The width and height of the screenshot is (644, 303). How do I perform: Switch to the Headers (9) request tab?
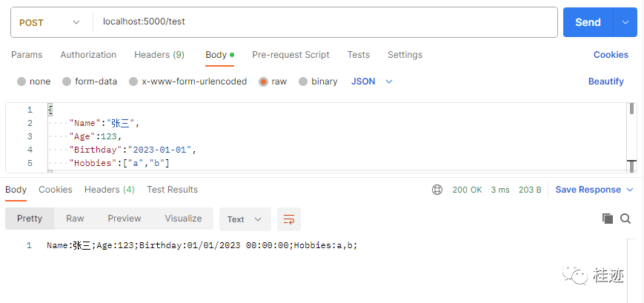click(159, 55)
